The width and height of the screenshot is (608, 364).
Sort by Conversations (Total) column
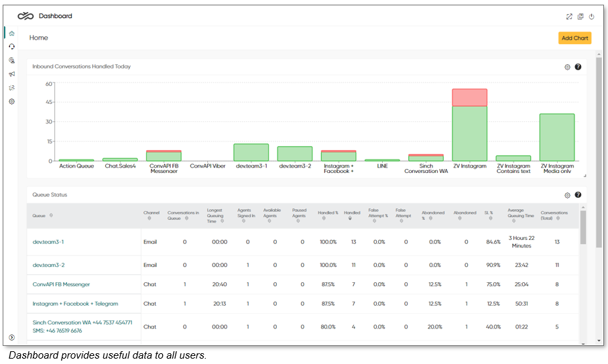558,219
